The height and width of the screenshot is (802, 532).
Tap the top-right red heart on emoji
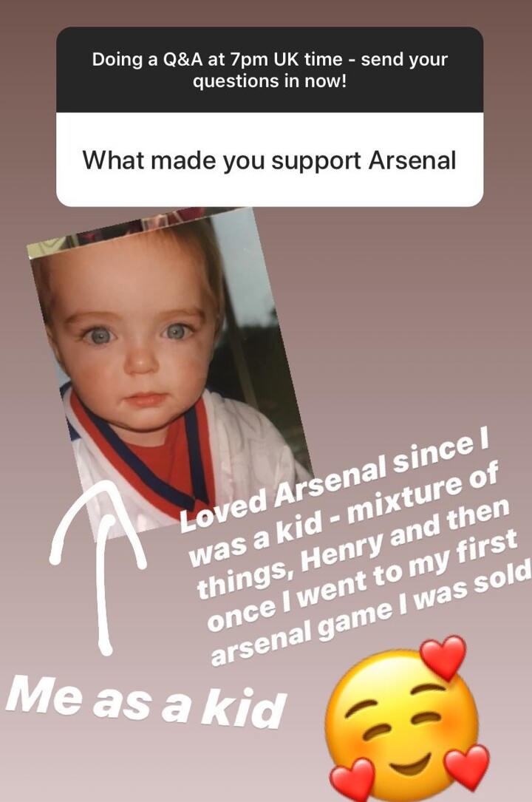point(443,659)
